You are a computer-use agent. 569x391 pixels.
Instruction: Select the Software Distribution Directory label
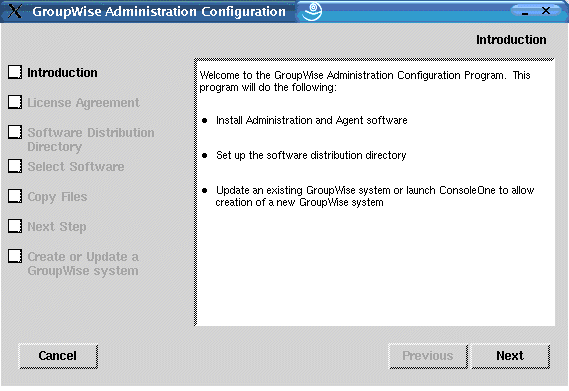tap(91, 139)
